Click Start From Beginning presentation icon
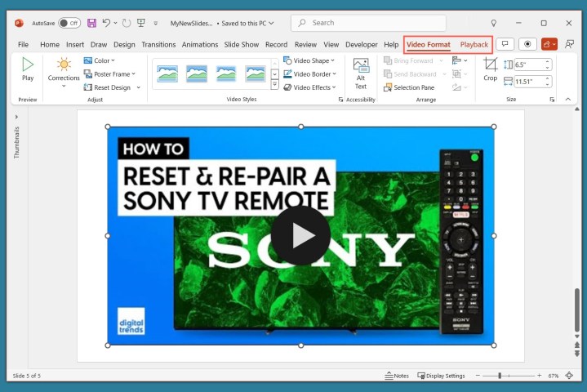This screenshot has width=587, height=392. point(141,23)
